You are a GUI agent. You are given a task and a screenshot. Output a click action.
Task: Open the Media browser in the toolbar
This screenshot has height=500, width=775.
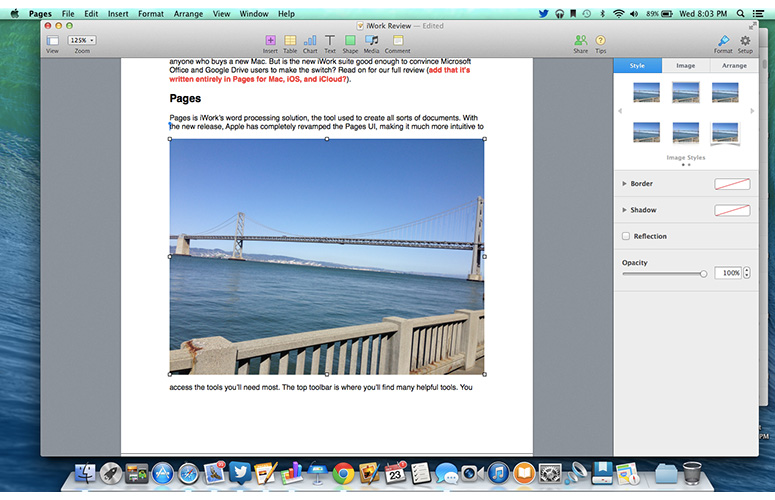[x=371, y=40]
